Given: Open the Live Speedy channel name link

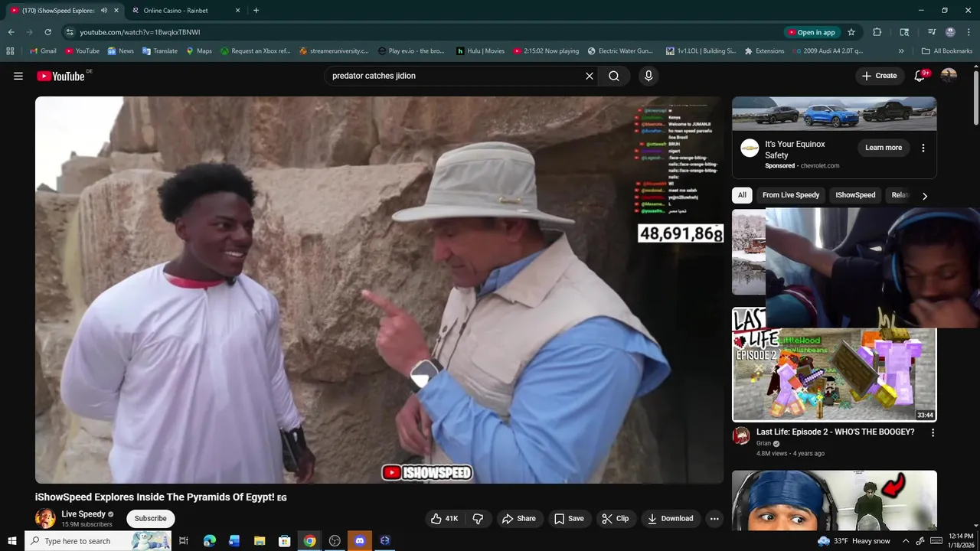Looking at the screenshot, I should coord(83,514).
